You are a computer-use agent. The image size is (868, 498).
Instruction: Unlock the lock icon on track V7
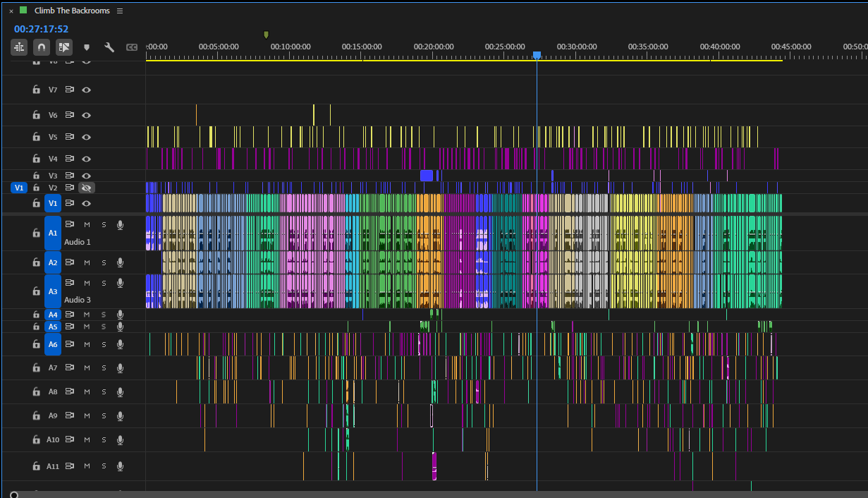[36, 90]
